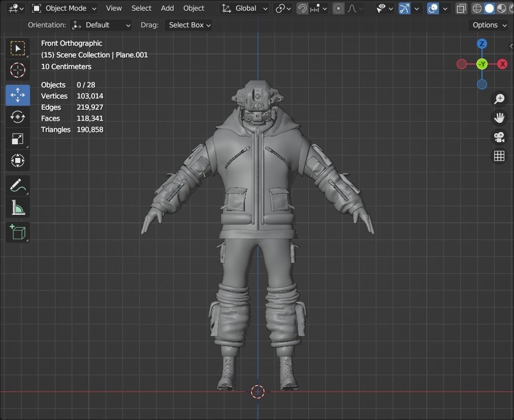Select the Measure tool
Screen dimensions: 514x420
(18, 208)
